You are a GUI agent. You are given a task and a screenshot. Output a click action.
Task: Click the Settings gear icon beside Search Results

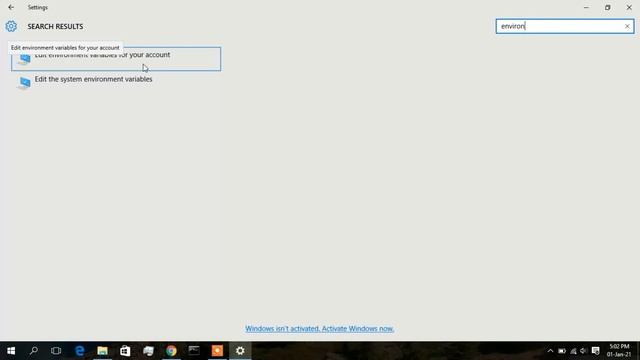(11, 27)
